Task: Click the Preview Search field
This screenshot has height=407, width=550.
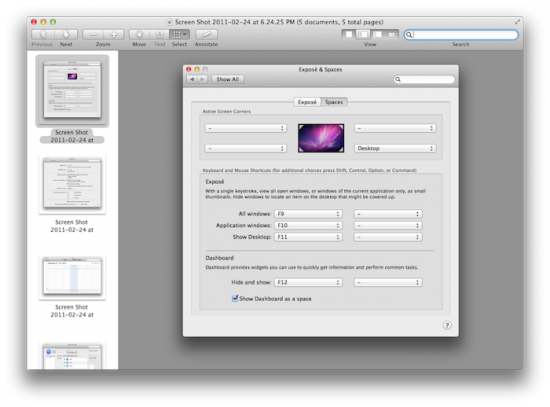Action: tap(461, 35)
